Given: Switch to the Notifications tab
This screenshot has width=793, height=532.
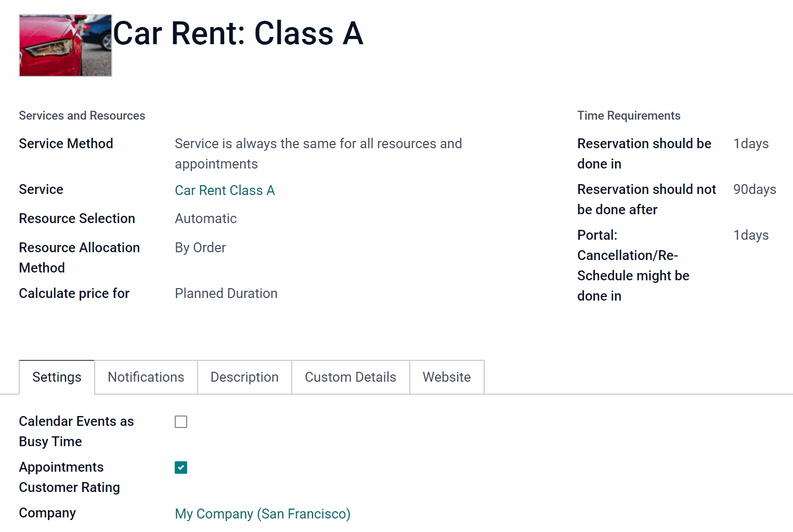Looking at the screenshot, I should coord(146,377).
